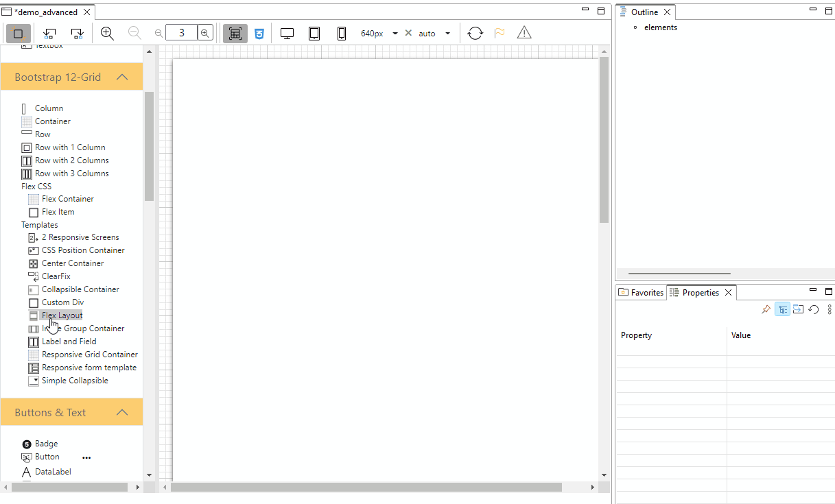Zoom in with the large magnifier icon
This screenshot has width=835, height=504.
(107, 33)
